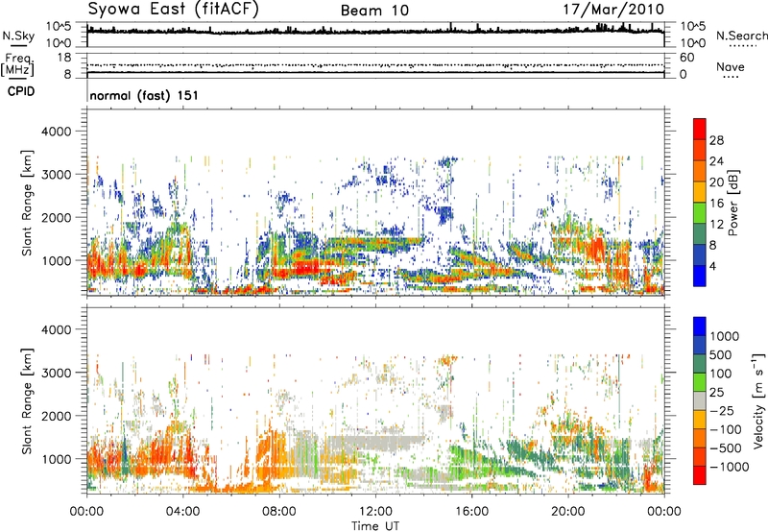Click the '-25' Velocity color bar value

click(x=722, y=410)
